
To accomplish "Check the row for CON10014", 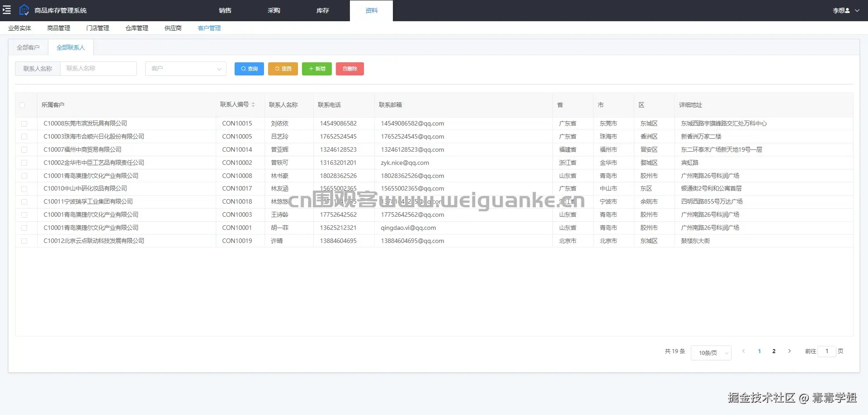I will [24, 150].
